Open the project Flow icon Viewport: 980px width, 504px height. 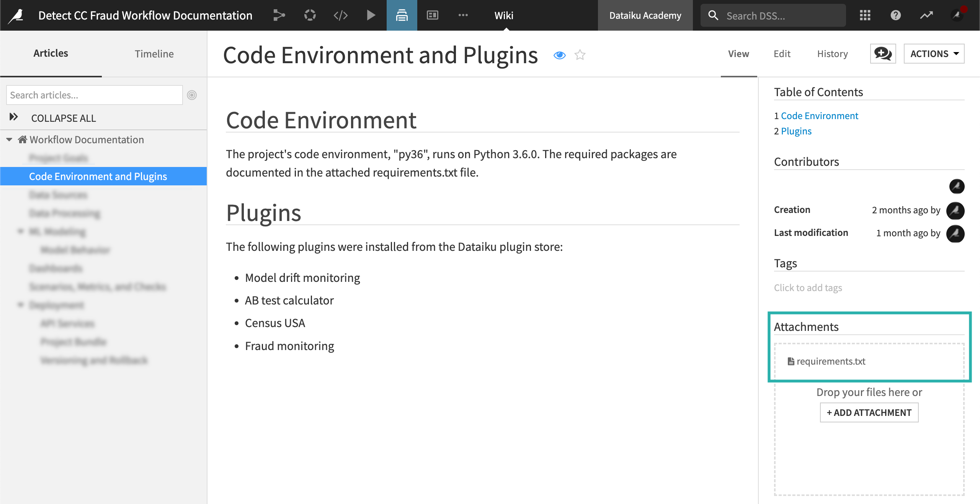(x=279, y=15)
